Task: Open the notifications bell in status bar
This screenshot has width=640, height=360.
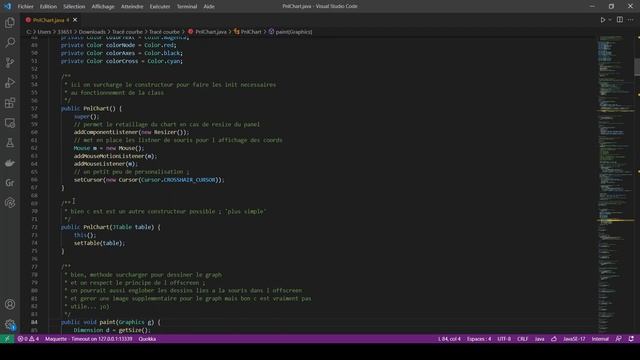Action: coord(631,339)
